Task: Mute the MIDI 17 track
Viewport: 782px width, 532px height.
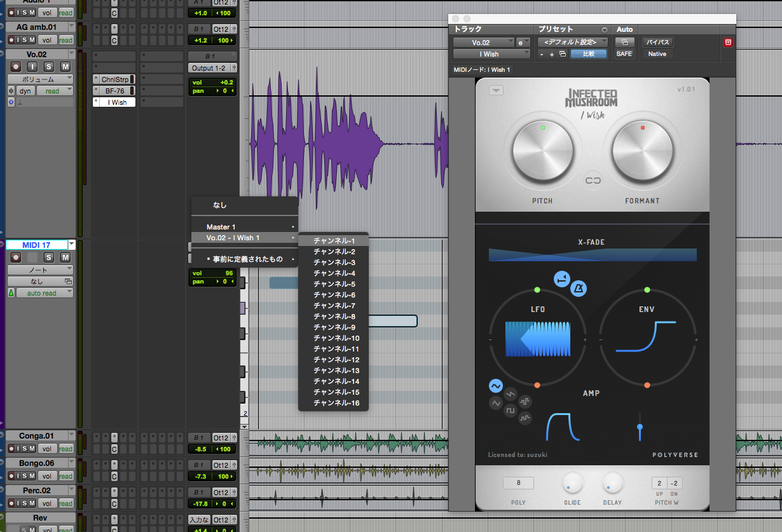Action: tap(65, 257)
